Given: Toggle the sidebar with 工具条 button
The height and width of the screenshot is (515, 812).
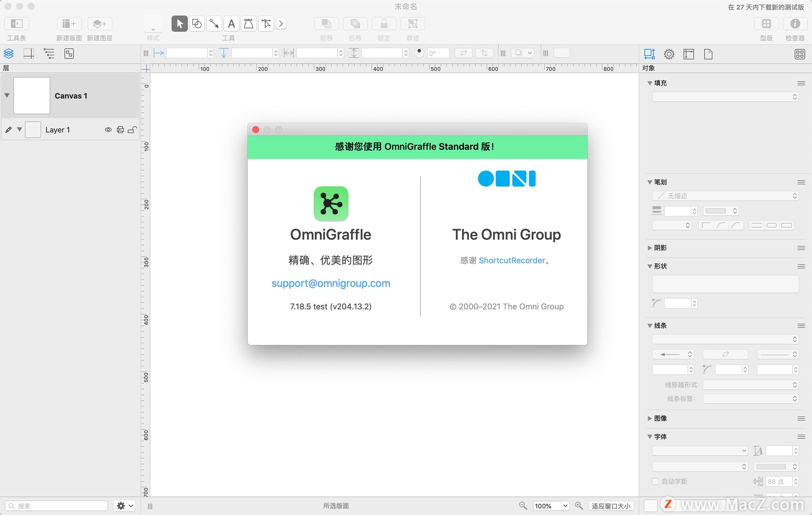Looking at the screenshot, I should [x=16, y=24].
